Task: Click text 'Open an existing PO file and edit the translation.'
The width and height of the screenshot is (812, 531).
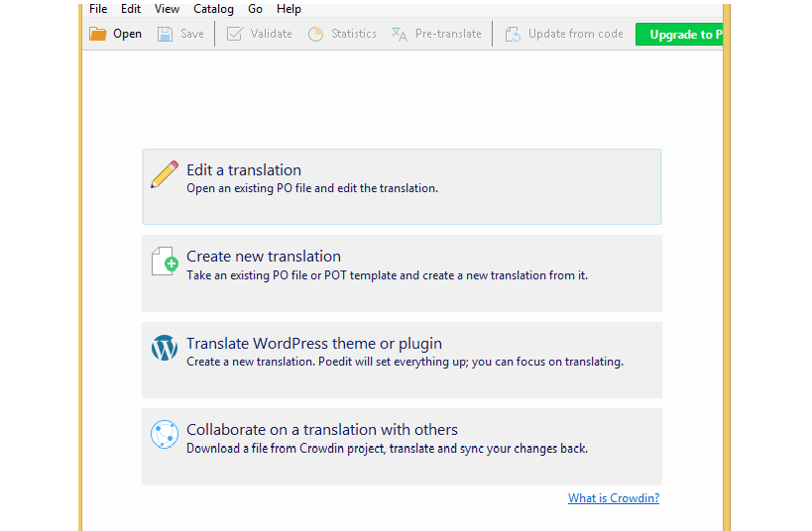Action: point(312,188)
